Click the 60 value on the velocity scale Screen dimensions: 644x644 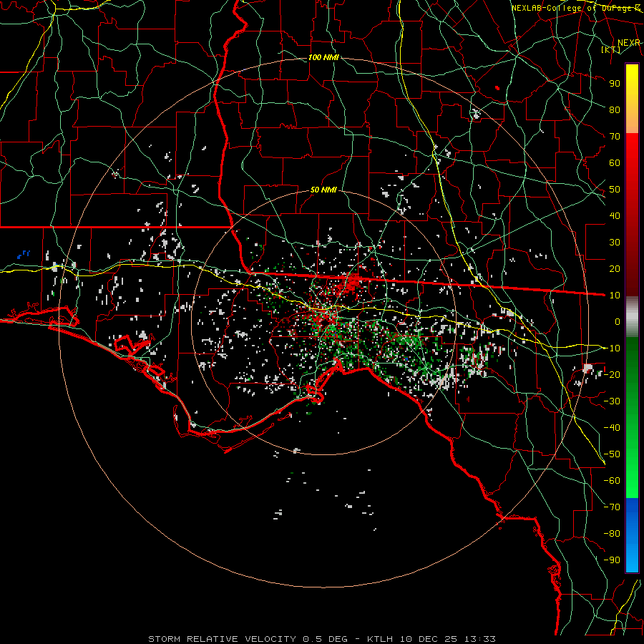tap(615, 162)
